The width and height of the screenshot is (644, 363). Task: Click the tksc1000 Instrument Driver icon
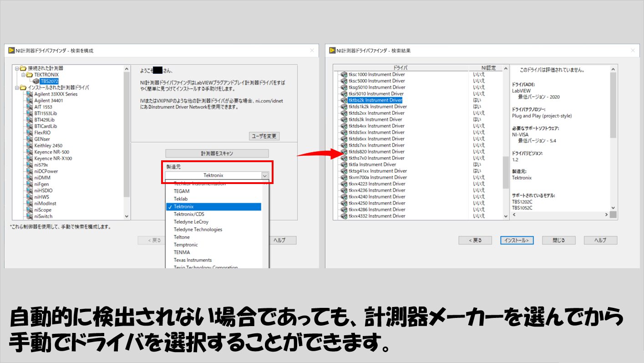pos(344,74)
